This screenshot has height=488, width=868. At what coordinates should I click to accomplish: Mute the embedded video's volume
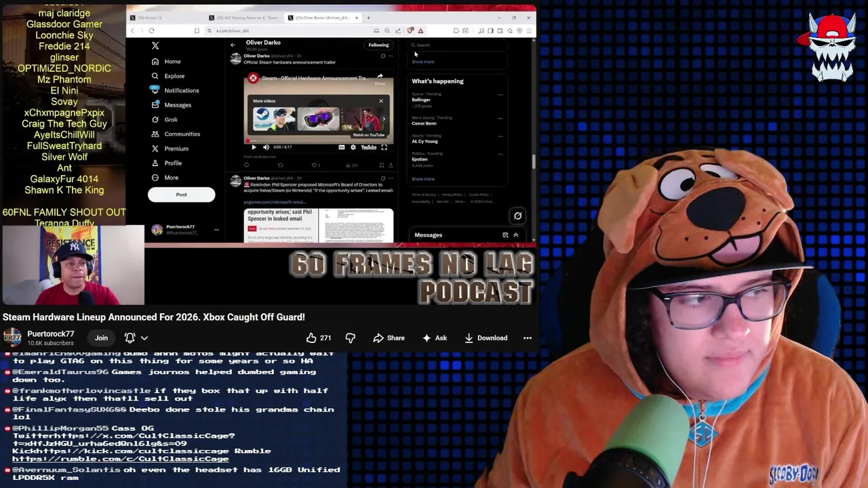(x=266, y=147)
